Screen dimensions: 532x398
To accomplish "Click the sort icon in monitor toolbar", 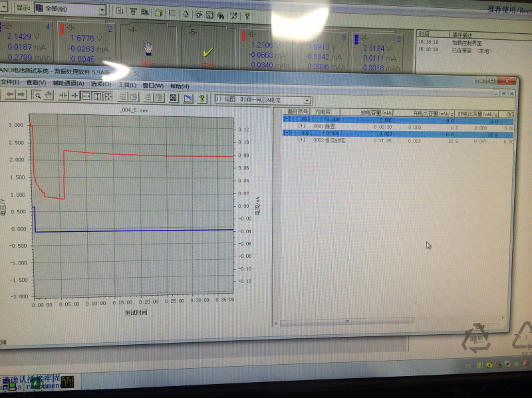I will (x=120, y=11).
